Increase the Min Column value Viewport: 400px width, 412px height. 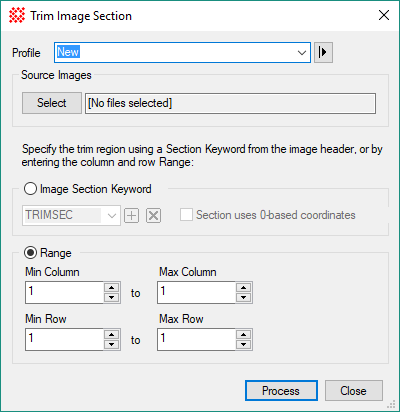click(111, 288)
